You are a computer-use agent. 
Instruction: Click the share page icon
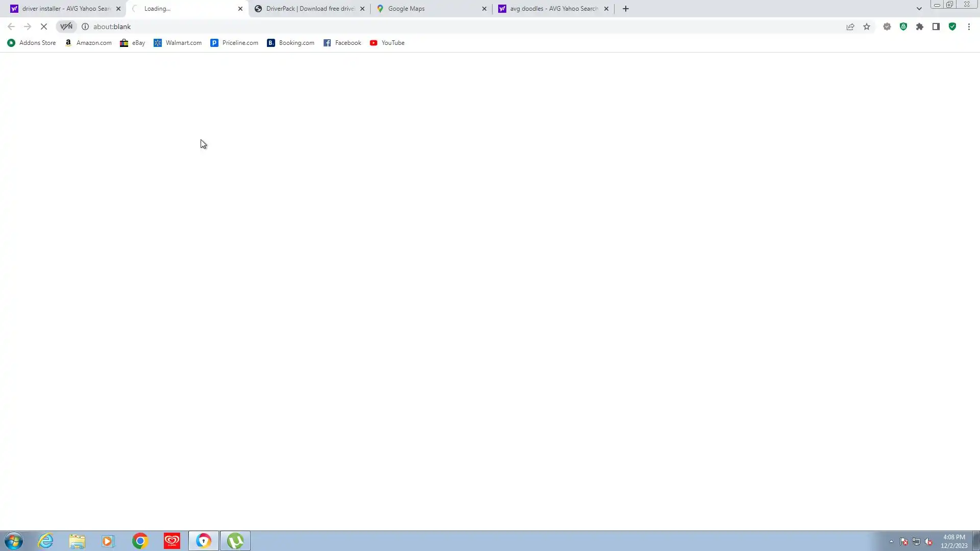click(850, 27)
